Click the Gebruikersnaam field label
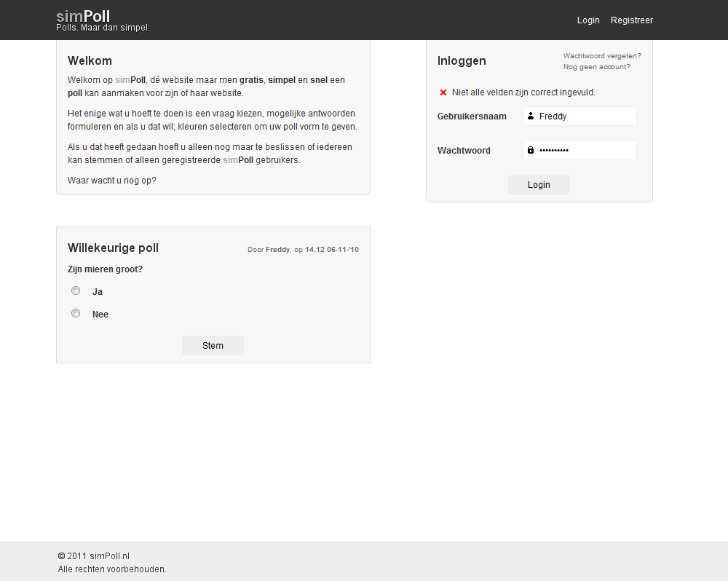The height and width of the screenshot is (581, 728). click(x=472, y=116)
